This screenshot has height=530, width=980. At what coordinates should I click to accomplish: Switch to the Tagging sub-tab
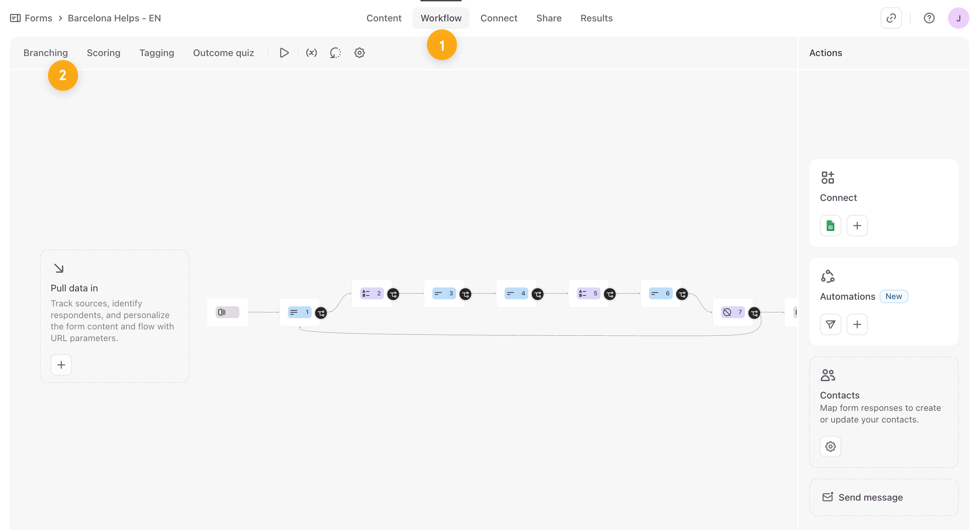[x=156, y=52]
